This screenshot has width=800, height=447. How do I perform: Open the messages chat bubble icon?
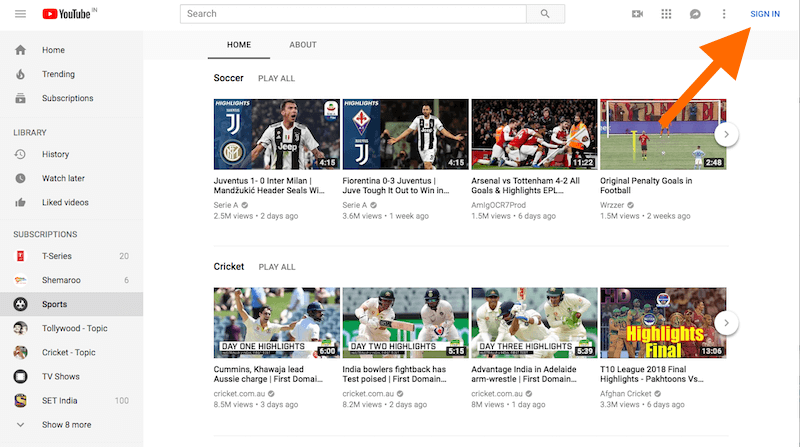pyautogui.click(x=695, y=14)
